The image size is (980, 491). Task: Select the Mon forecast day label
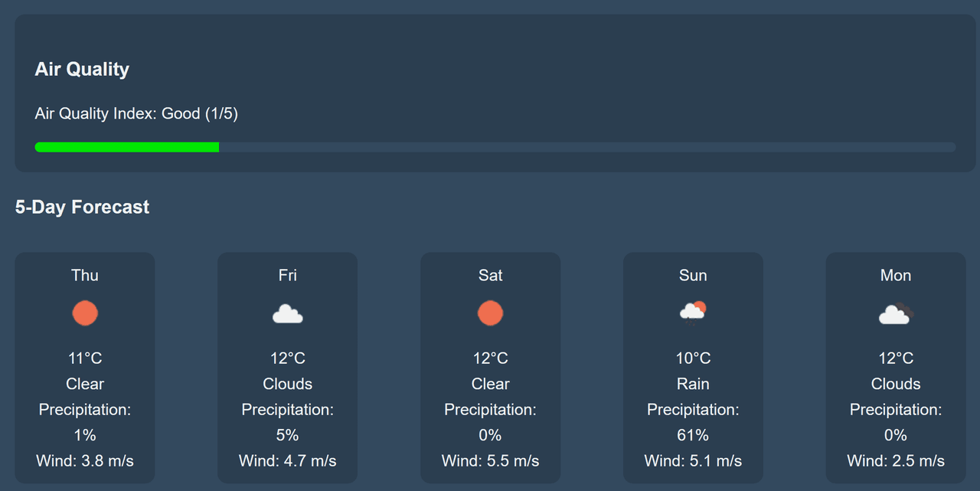(896, 275)
